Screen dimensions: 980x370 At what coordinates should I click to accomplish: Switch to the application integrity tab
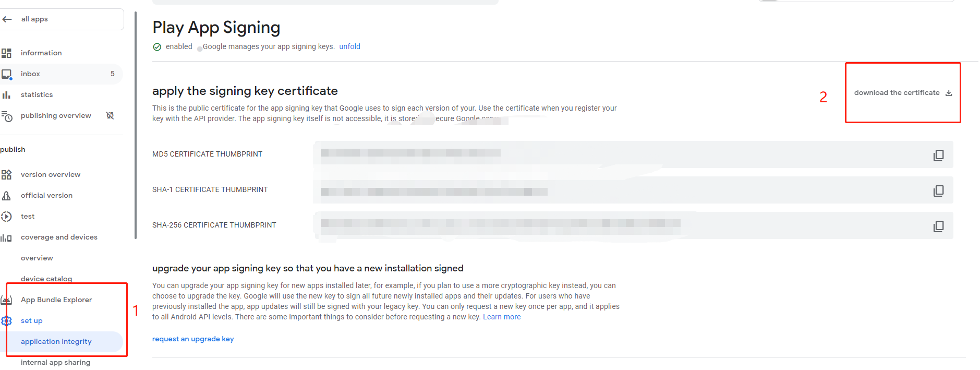(56, 341)
